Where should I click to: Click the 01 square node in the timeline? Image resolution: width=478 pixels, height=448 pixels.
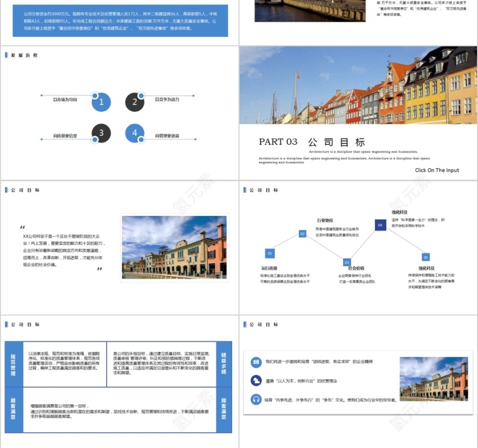[270, 253]
